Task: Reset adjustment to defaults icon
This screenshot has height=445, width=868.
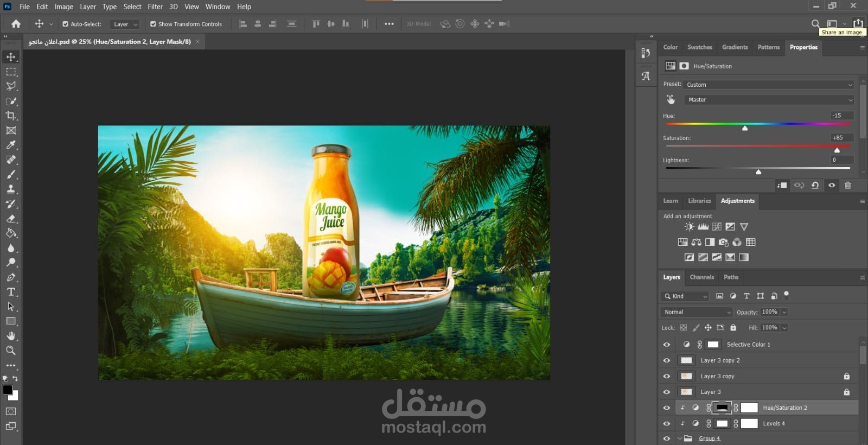Action: point(815,185)
